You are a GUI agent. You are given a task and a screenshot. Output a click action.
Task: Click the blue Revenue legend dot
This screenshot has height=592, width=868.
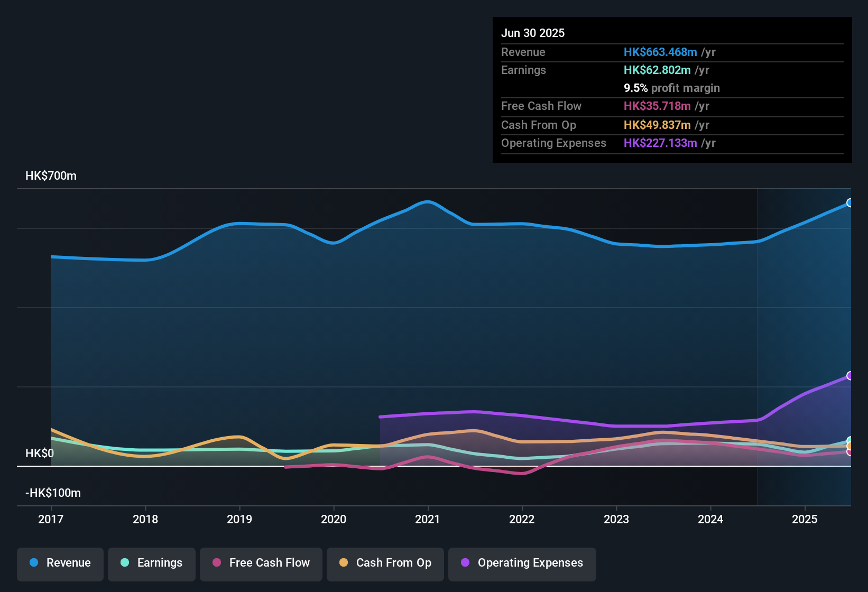34,563
